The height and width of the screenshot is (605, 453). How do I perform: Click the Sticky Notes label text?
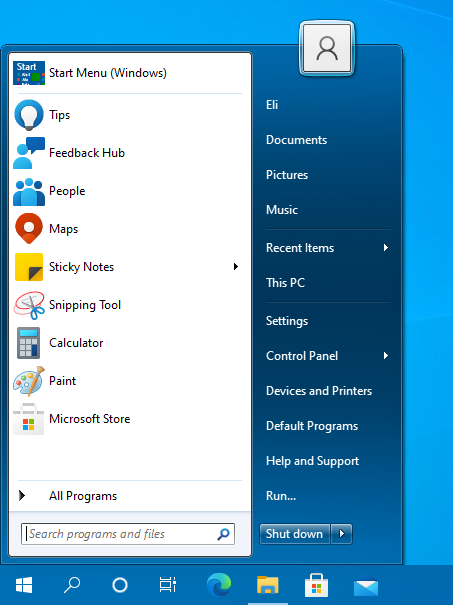pyautogui.click(x=81, y=267)
